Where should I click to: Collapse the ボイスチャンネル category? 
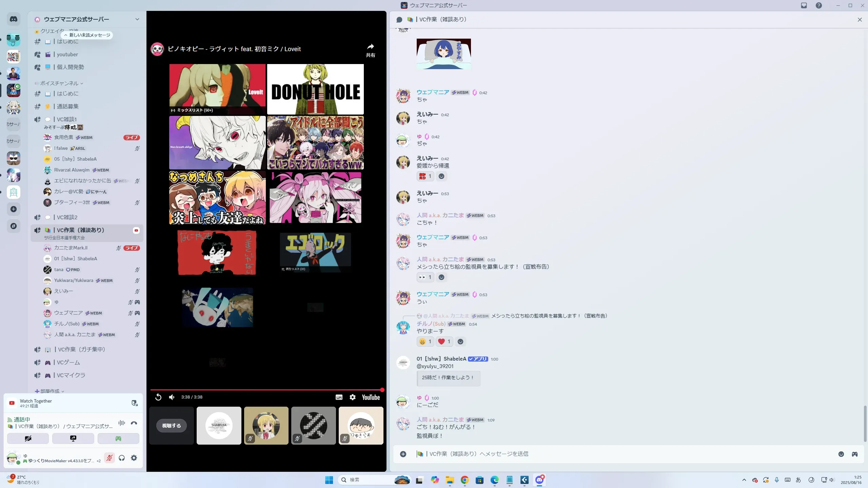(60, 83)
